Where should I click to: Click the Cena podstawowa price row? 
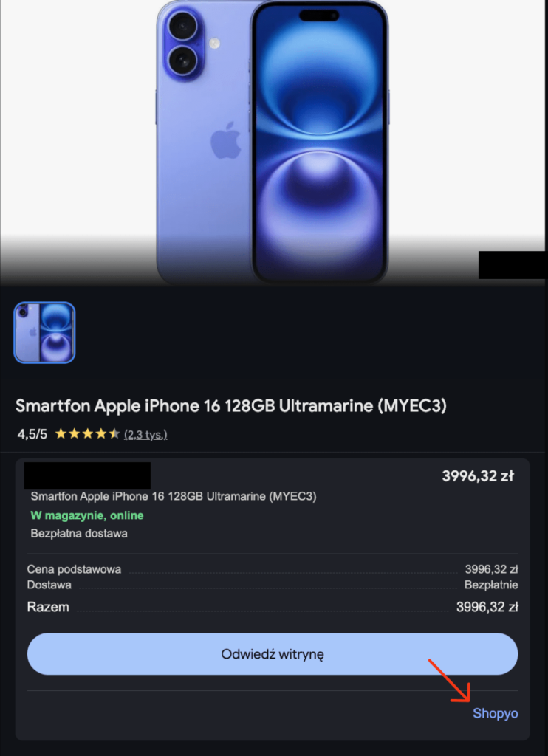click(x=273, y=569)
